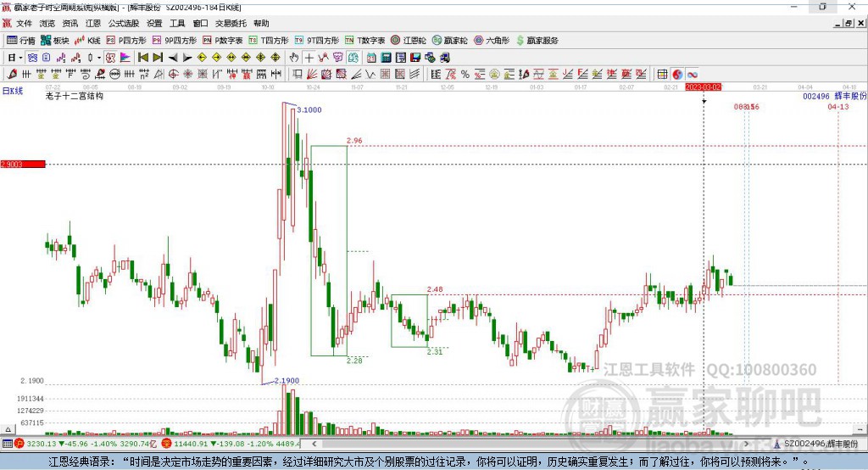Open the 9P四方形 tool

[175, 41]
